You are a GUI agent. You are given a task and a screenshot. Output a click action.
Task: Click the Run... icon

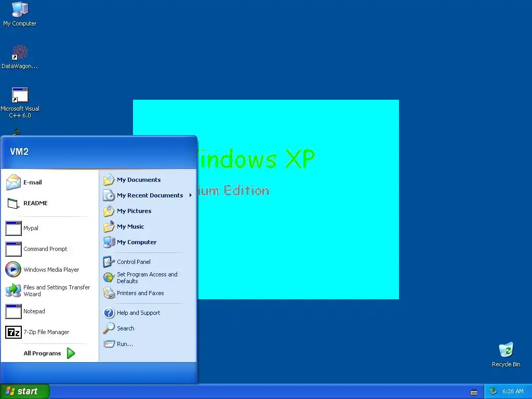109,344
